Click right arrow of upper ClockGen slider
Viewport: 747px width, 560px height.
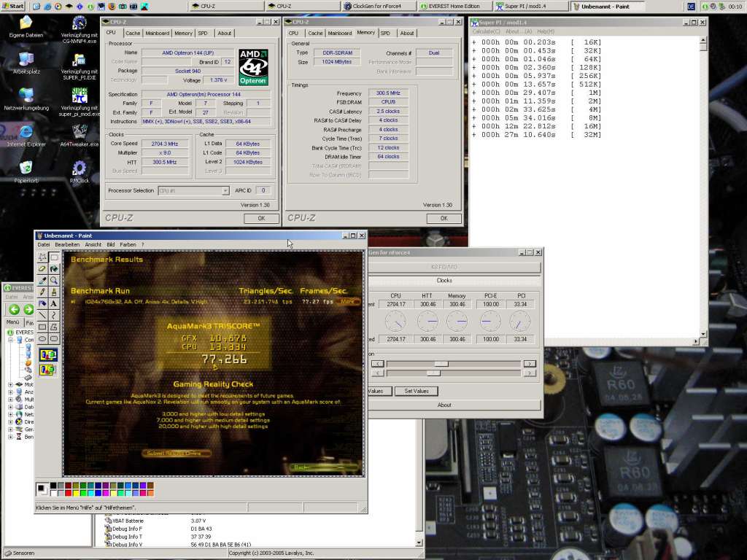coord(530,364)
